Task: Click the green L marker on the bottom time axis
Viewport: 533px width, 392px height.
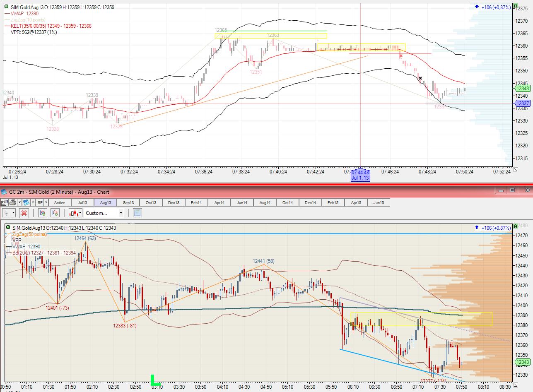Action: tap(155, 380)
